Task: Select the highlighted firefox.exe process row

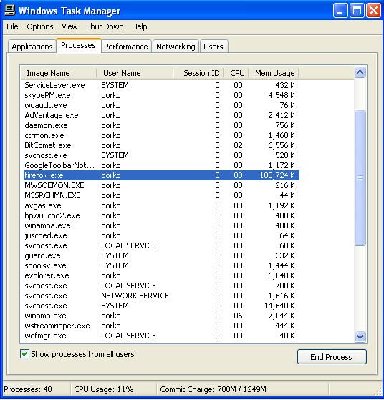Action: [160, 175]
